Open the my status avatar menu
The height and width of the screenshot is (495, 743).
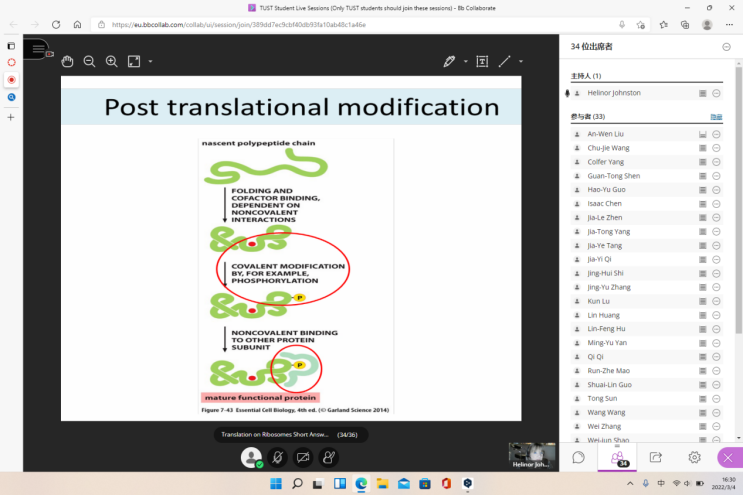[251, 457]
